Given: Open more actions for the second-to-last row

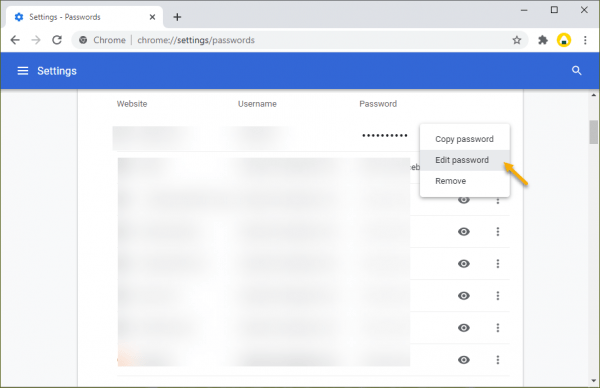Looking at the screenshot, I should tap(498, 328).
